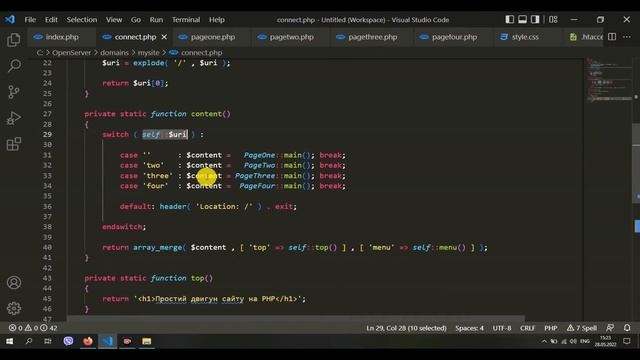Show hidden tray icons chevron
Image resolution: width=640 pixels, height=360 pixels.
[544, 341]
